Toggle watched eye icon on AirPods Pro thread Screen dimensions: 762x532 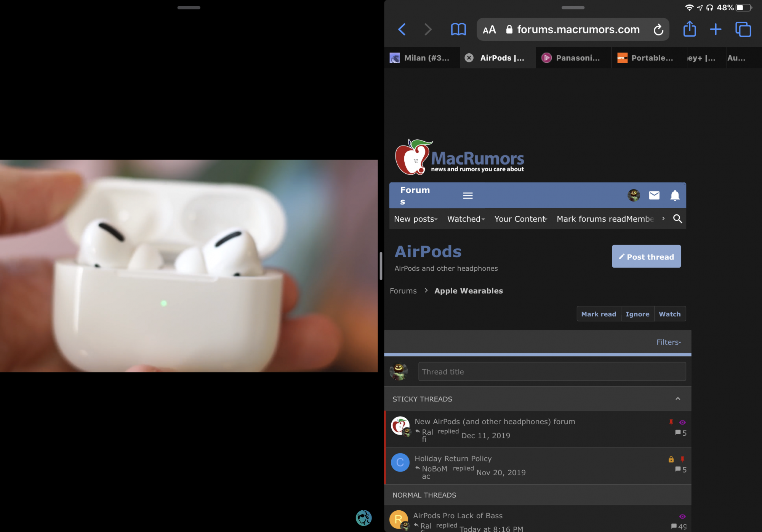(x=682, y=516)
